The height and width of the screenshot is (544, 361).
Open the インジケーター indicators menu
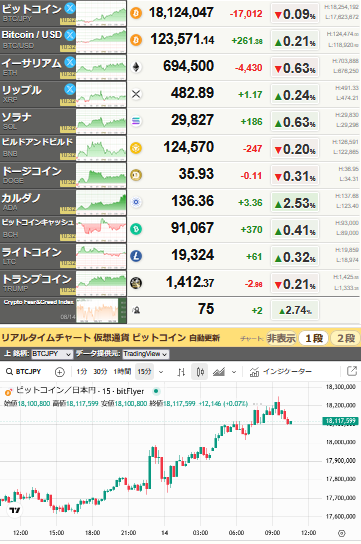(x=281, y=372)
